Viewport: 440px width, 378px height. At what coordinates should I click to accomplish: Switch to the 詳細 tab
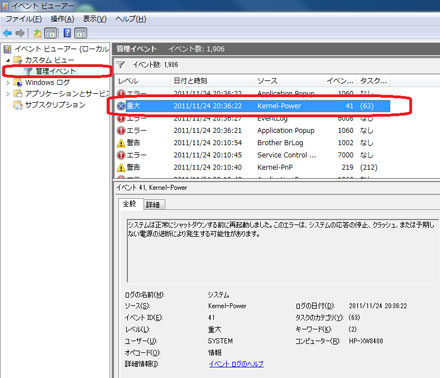coord(153,205)
